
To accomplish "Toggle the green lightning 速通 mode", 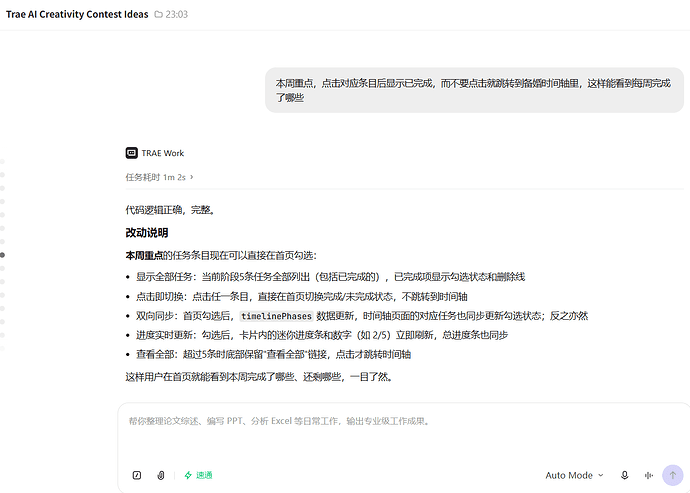I will tap(198, 475).
